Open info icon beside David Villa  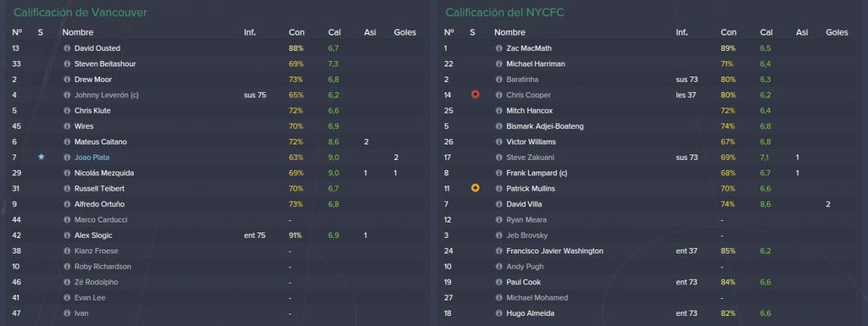[498, 204]
